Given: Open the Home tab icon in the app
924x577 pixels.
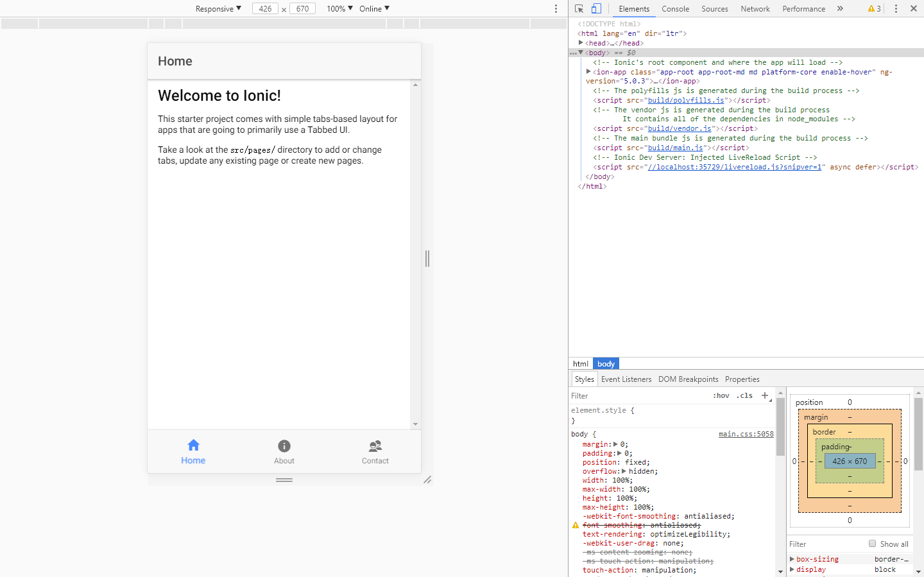Looking at the screenshot, I should pyautogui.click(x=193, y=445).
